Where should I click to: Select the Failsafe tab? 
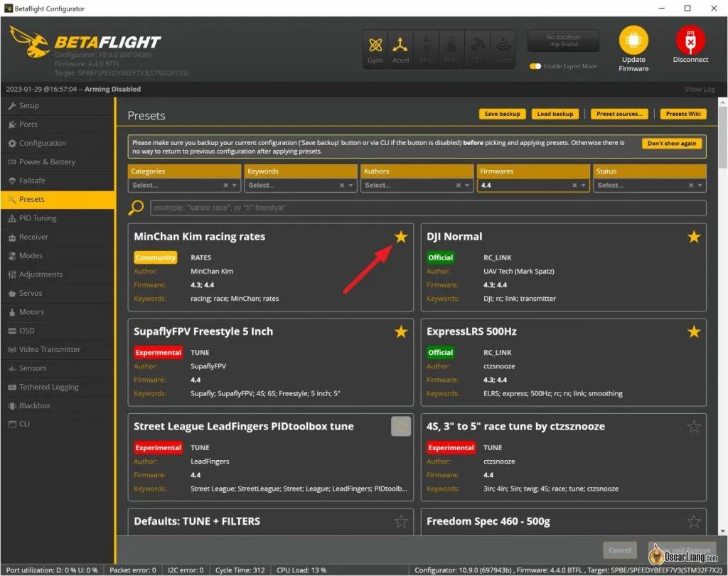point(58,181)
